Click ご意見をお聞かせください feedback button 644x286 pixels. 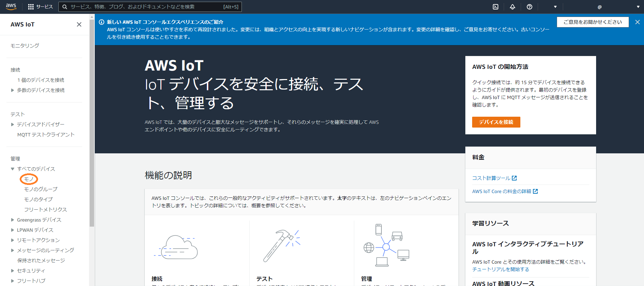(593, 22)
